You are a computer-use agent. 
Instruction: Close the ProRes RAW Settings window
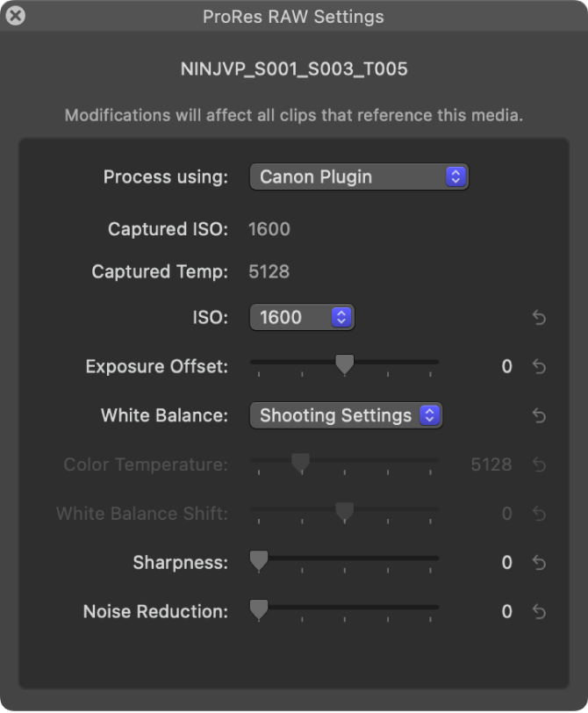coord(15,16)
